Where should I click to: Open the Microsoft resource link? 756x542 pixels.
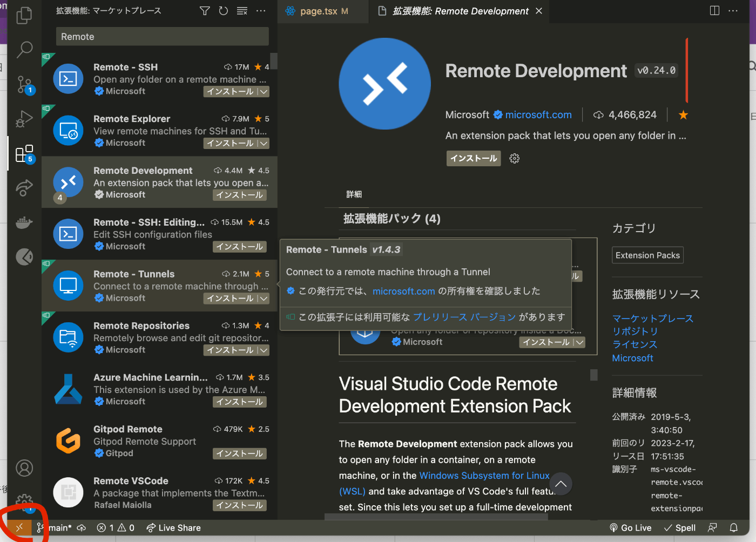tap(633, 358)
